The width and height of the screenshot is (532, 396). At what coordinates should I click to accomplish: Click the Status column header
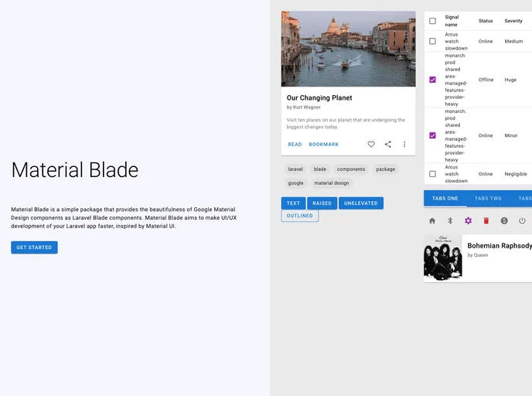click(x=486, y=21)
